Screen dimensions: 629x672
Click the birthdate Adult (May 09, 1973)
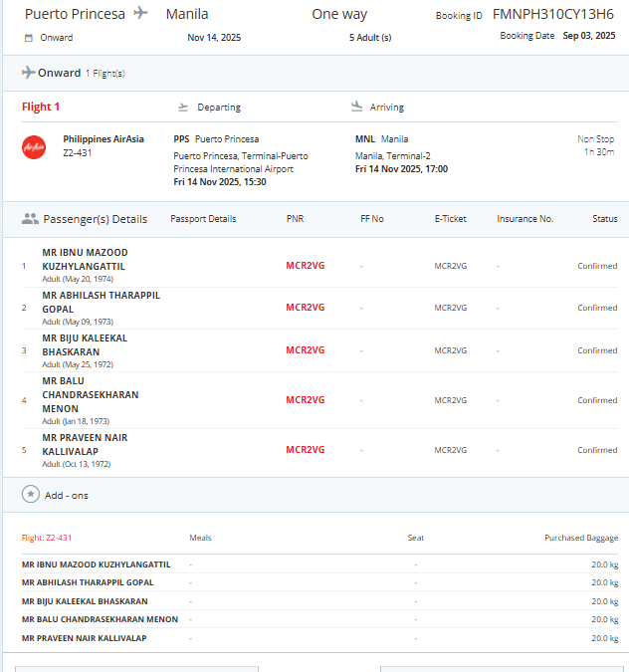click(78, 322)
